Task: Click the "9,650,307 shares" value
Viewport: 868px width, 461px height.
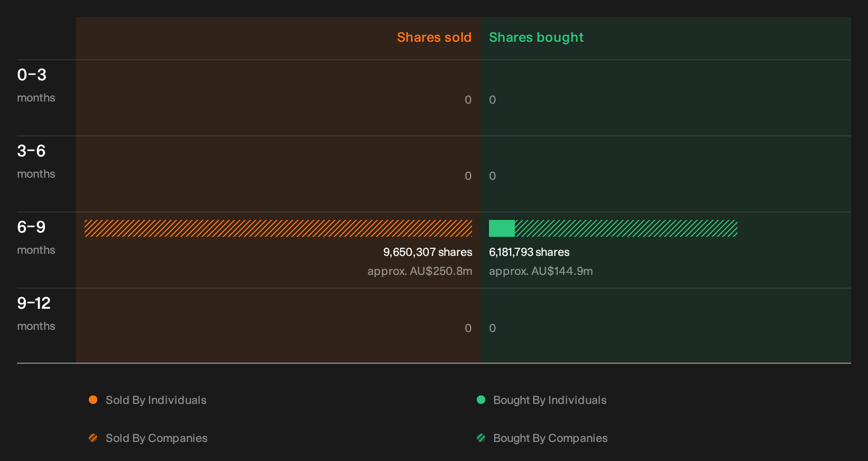Action: pos(428,252)
